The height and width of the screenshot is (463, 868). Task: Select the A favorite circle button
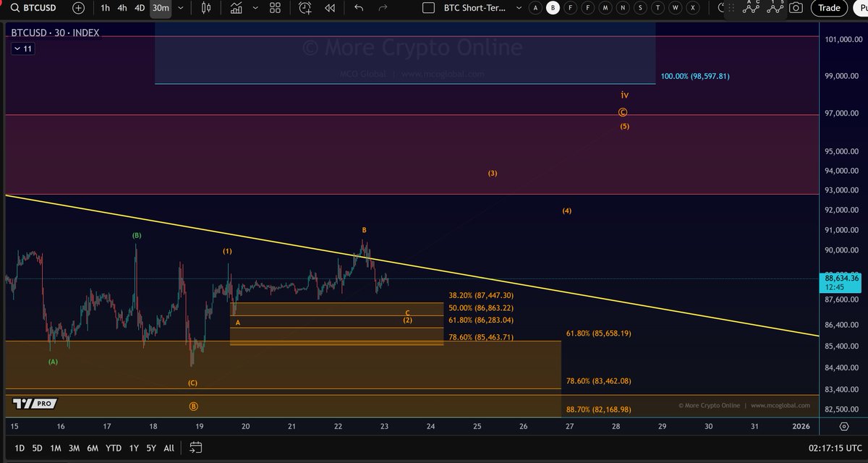535,8
